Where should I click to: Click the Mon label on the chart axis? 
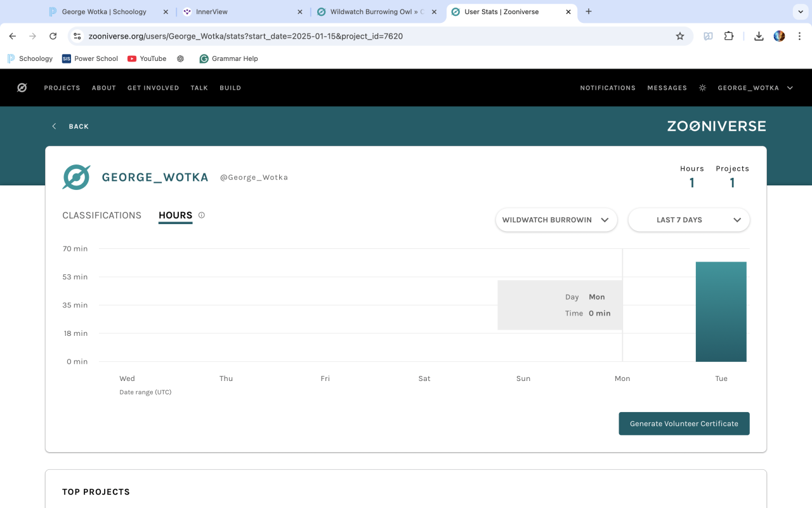pyautogui.click(x=622, y=378)
